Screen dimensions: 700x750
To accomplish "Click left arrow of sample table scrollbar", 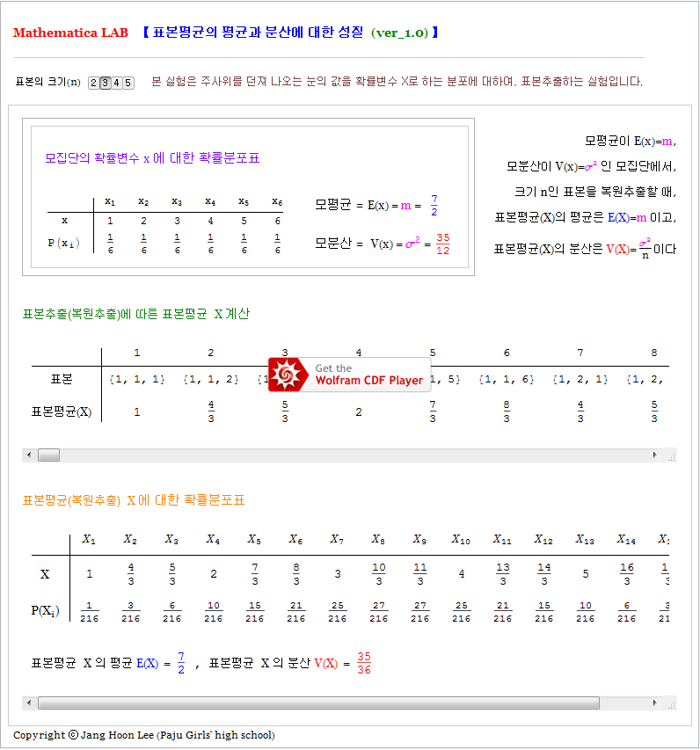I will 29,455.
